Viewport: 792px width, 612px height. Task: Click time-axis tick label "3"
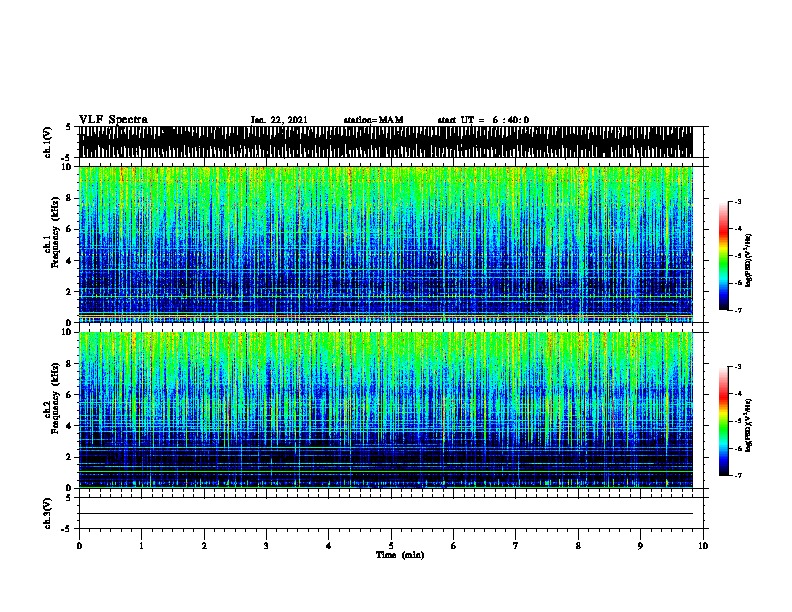pyautogui.click(x=266, y=546)
